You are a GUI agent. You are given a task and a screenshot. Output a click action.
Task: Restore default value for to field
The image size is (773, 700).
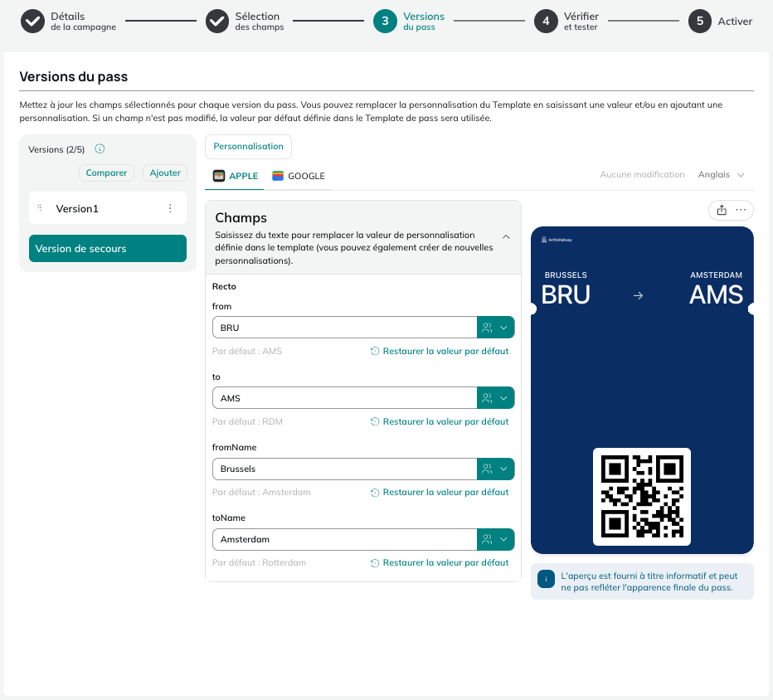[440, 421]
